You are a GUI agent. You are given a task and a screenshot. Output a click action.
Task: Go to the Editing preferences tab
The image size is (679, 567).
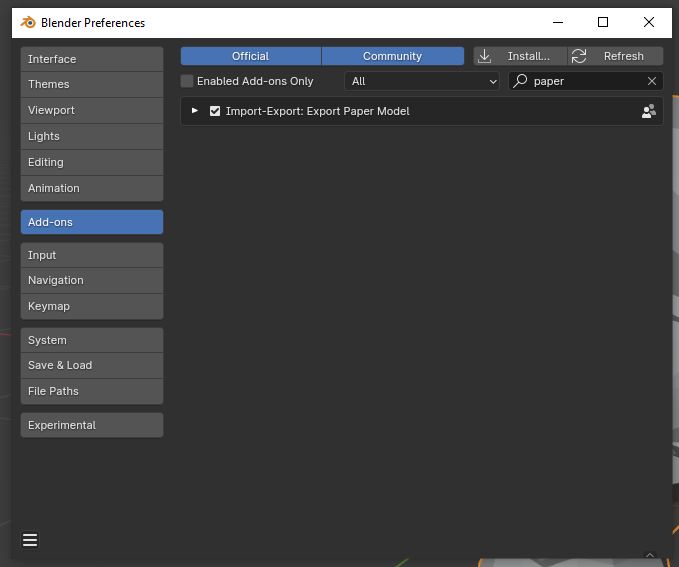click(92, 162)
